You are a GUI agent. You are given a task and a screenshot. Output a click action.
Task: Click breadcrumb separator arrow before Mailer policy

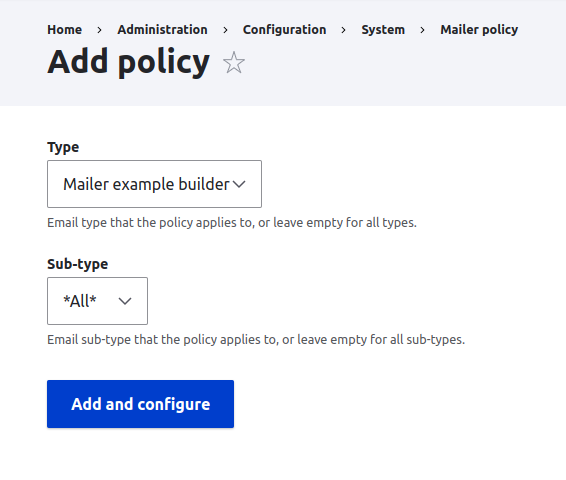pos(422,30)
